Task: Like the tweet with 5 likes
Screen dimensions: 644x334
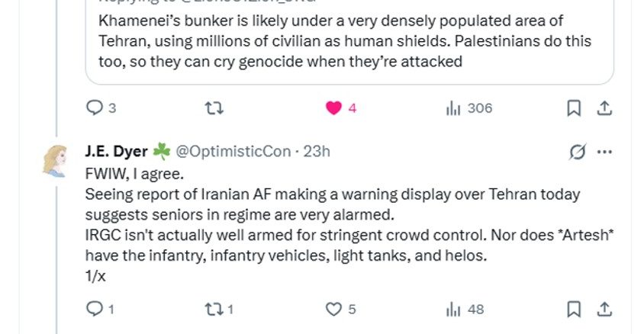Action: coord(334,309)
